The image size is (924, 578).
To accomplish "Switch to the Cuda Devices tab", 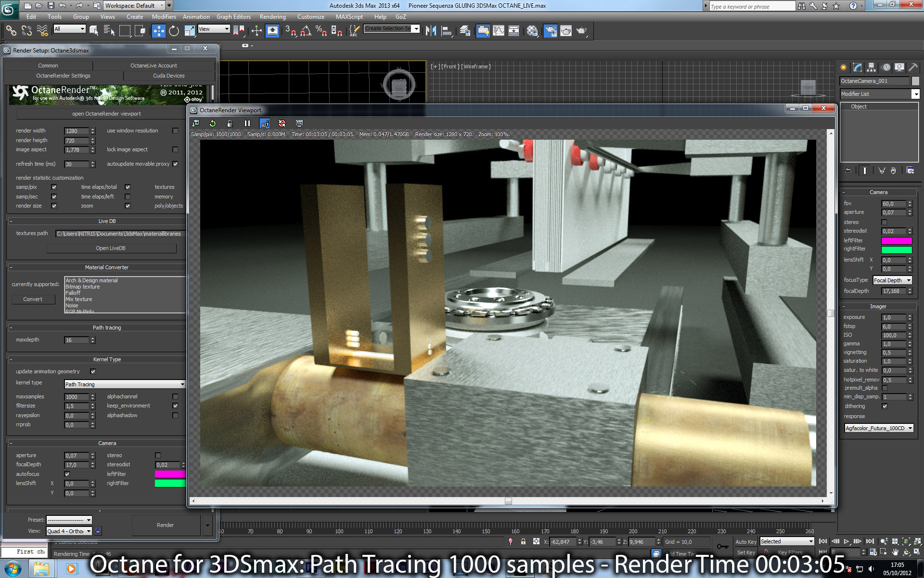I will click(x=168, y=76).
